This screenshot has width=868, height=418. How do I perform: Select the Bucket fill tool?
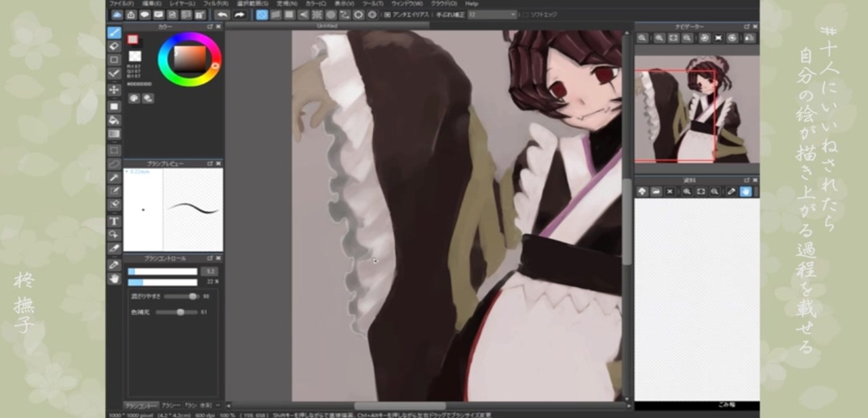click(114, 119)
